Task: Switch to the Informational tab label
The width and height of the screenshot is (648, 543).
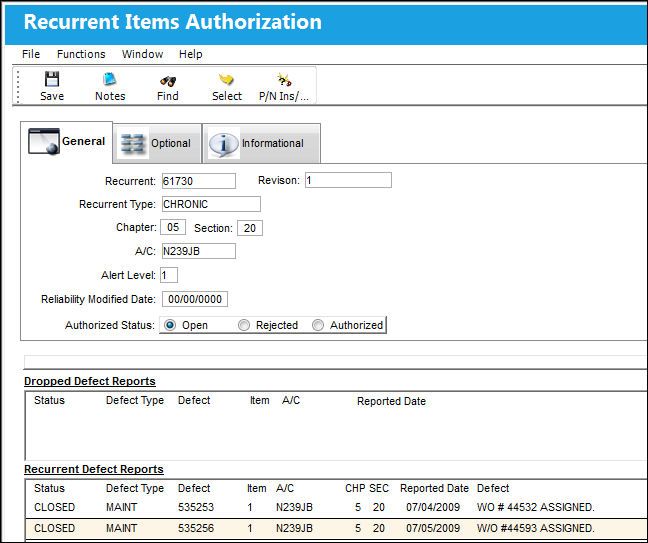Action: pyautogui.click(x=272, y=143)
